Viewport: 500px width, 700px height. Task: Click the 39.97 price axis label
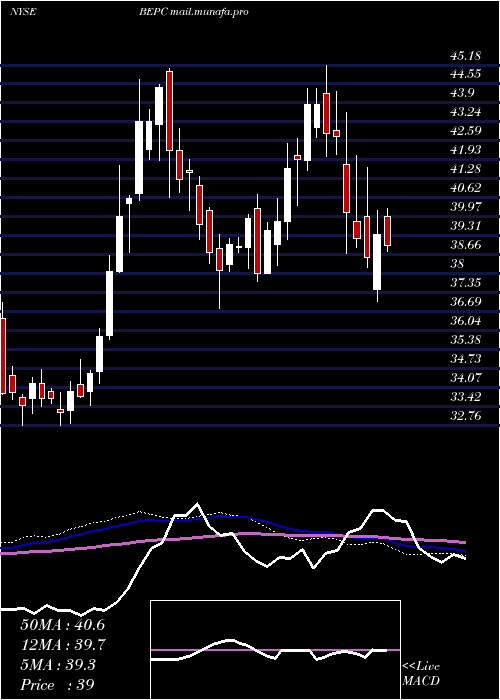pos(466,207)
